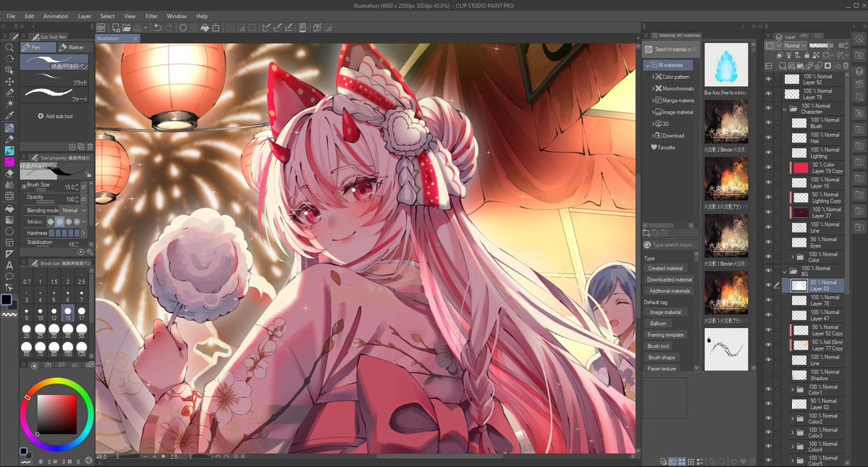Collapse All materials tree node
This screenshot has width=868, height=467.
[647, 65]
